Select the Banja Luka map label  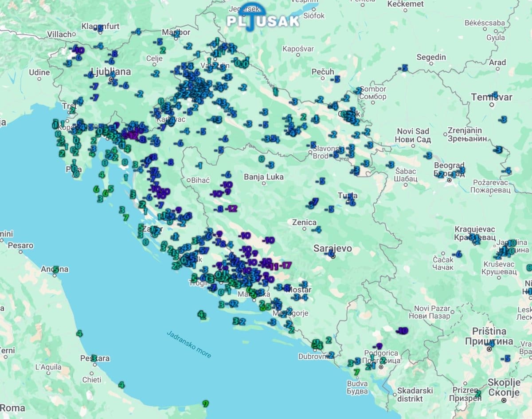click(x=264, y=177)
